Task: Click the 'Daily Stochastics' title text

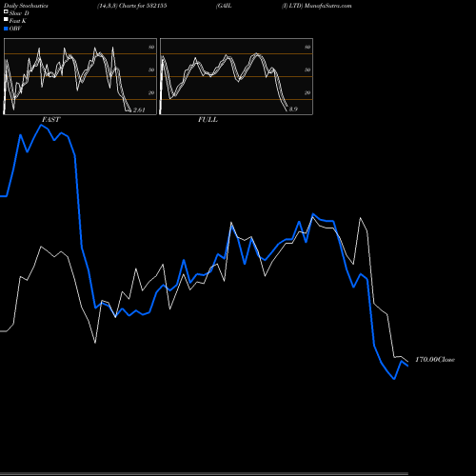Action: (x=26, y=6)
